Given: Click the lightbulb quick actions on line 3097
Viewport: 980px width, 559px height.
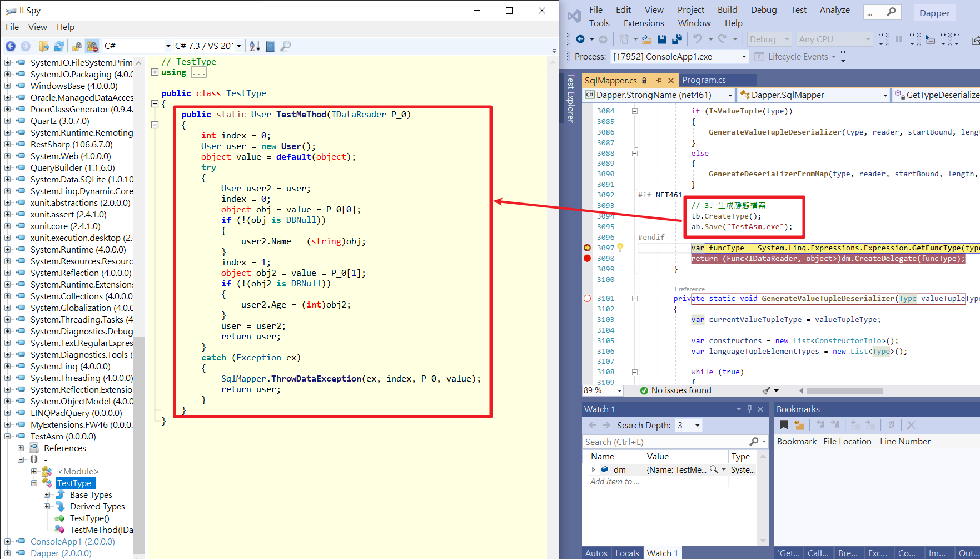Looking at the screenshot, I should coord(620,248).
